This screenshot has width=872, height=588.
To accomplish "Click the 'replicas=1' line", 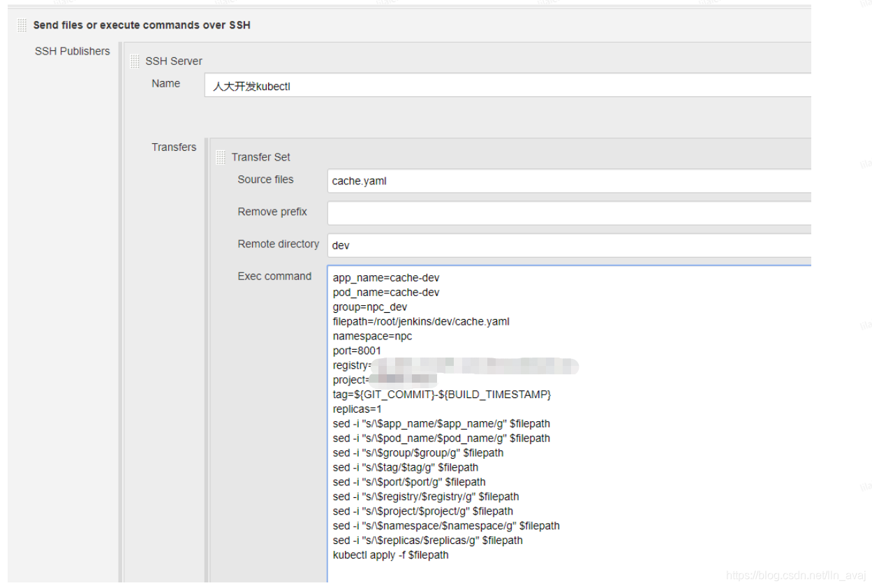I will [357, 409].
